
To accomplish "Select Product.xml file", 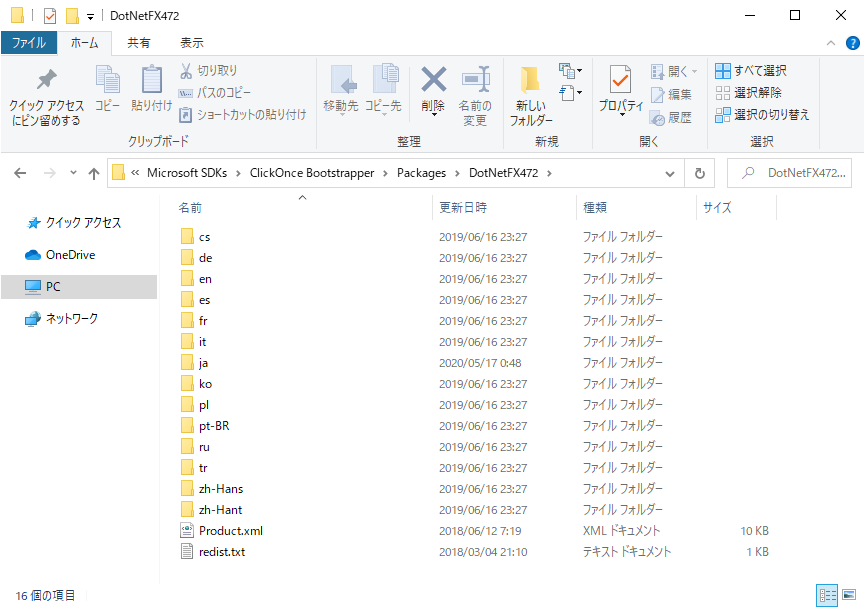I will pos(222,531).
